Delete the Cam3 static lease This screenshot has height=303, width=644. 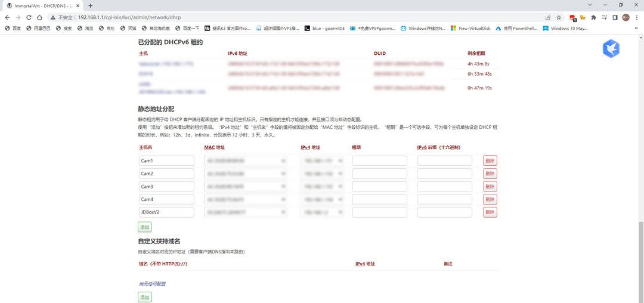pos(490,187)
